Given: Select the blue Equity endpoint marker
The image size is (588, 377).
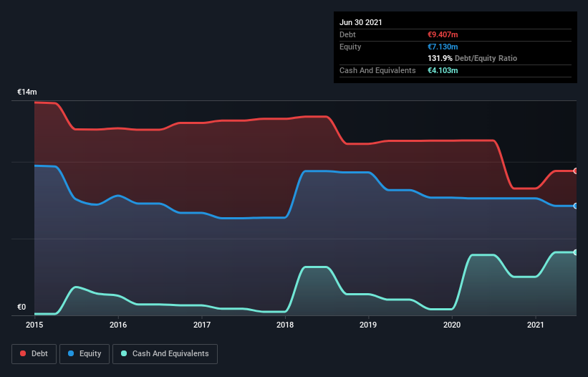Looking at the screenshot, I should [576, 206].
